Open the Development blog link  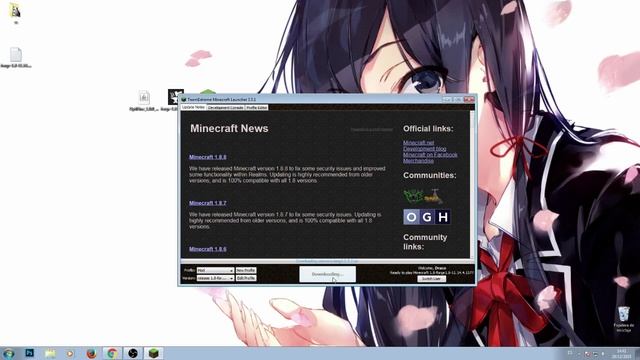424,149
